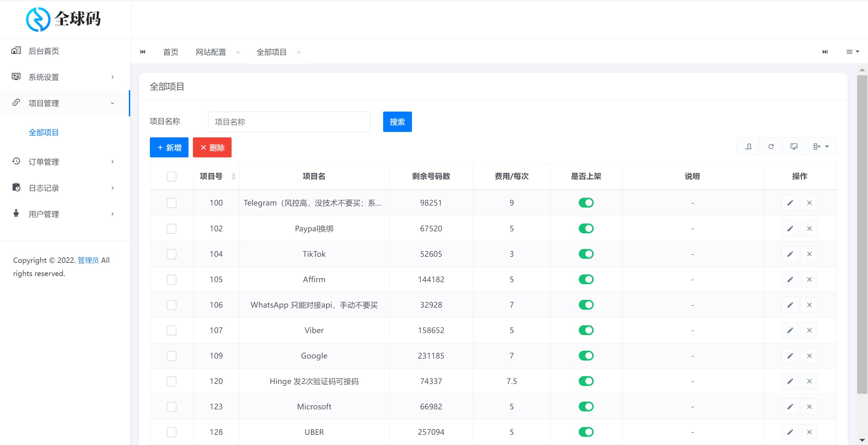Click the 新增 button

pyautogui.click(x=169, y=148)
